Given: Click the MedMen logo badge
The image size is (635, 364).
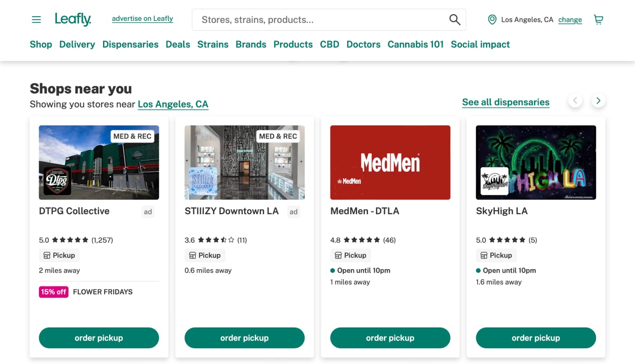Looking at the screenshot, I should coord(349,181).
